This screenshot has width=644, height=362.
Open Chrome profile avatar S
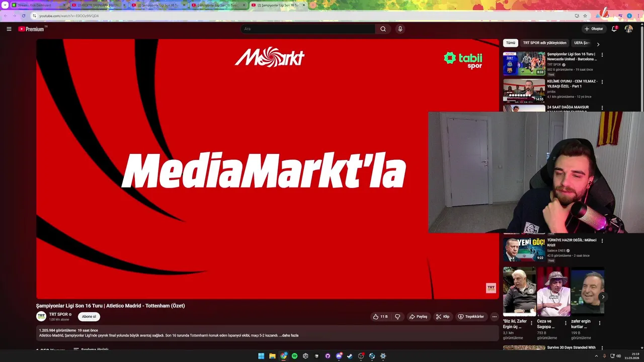(x=629, y=16)
